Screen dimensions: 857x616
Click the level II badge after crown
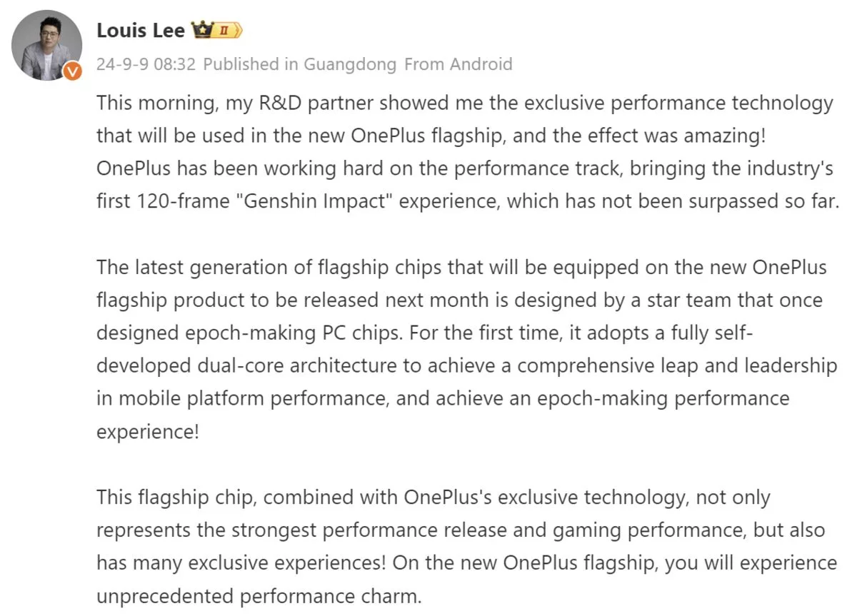[225, 31]
